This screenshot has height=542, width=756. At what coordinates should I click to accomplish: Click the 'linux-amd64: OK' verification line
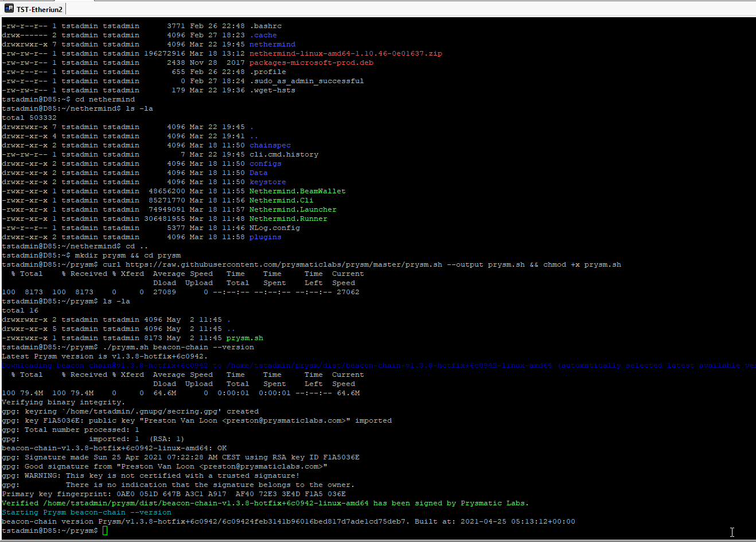[x=114, y=448]
